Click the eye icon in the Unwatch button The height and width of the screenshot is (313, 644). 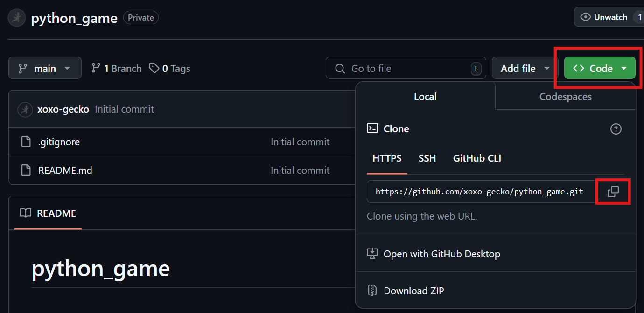pyautogui.click(x=586, y=17)
